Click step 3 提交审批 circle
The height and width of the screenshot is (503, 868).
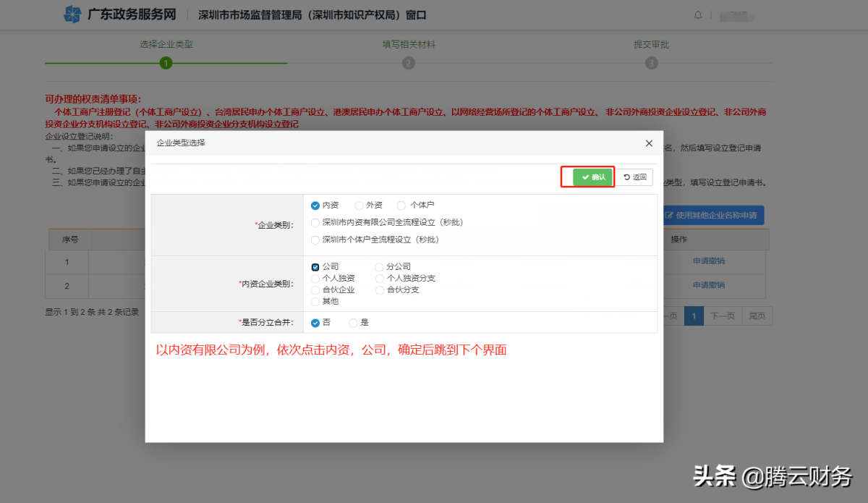coord(652,63)
